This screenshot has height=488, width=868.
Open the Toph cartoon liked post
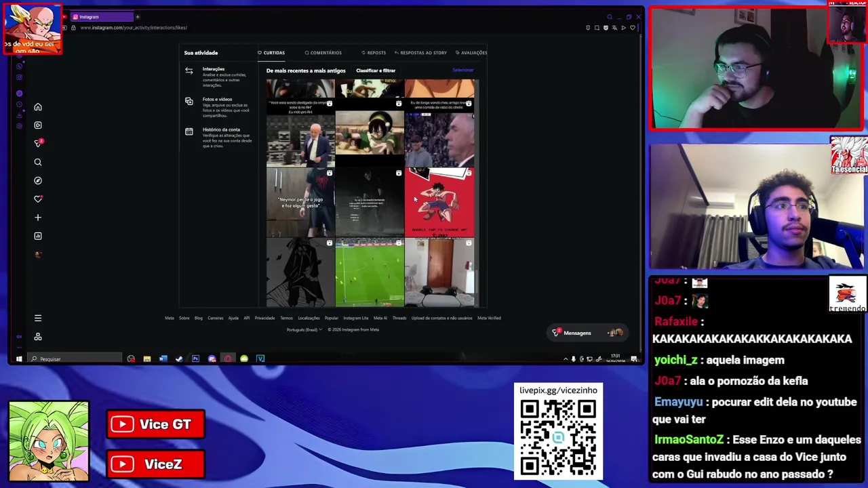[x=370, y=134]
